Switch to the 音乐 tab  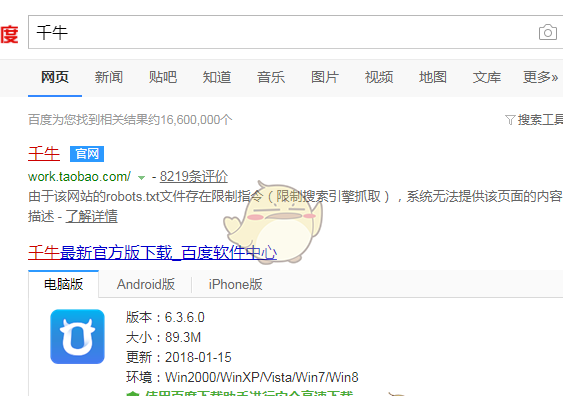(x=271, y=77)
